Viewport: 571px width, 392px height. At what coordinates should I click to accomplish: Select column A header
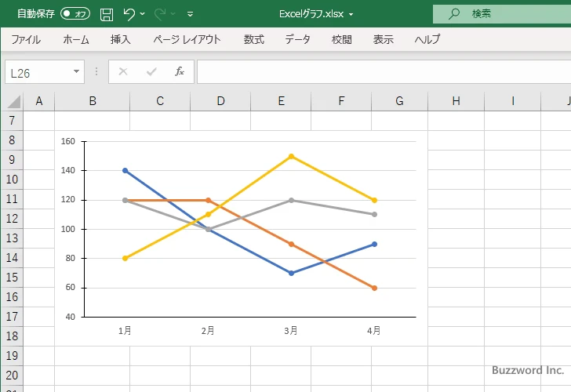point(39,101)
